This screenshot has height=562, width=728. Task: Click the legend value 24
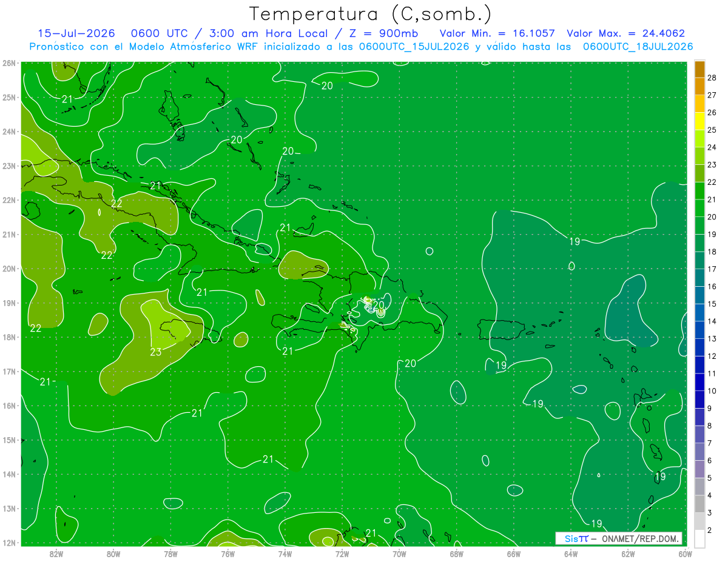coord(712,147)
